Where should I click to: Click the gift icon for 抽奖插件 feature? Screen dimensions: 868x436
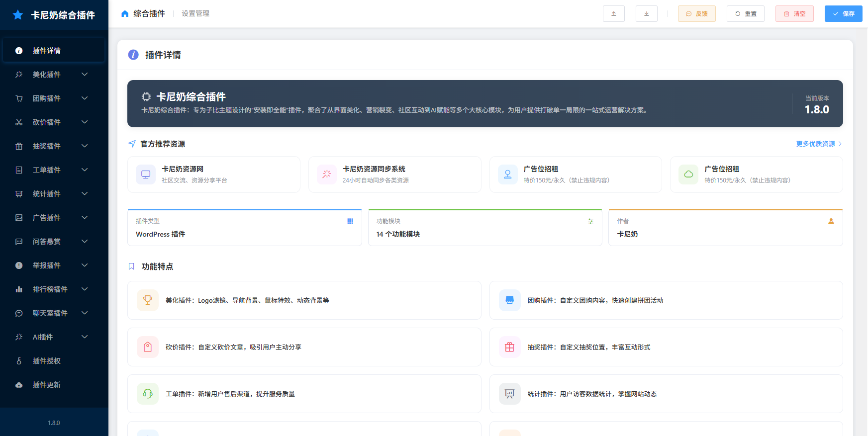point(509,347)
